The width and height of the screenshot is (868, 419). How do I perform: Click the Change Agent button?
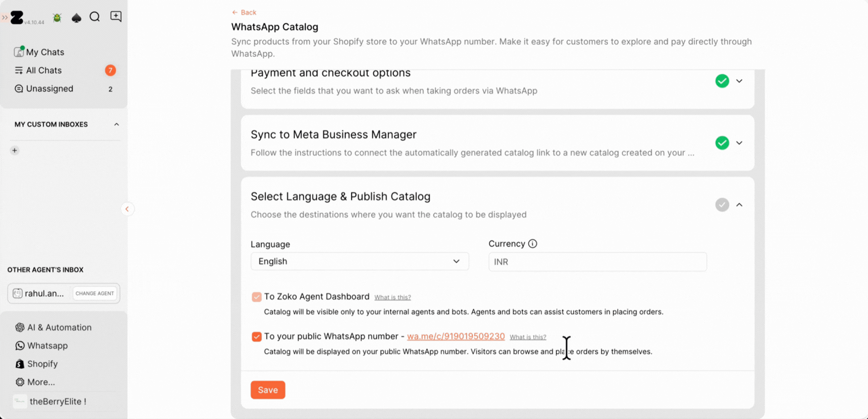(94, 294)
